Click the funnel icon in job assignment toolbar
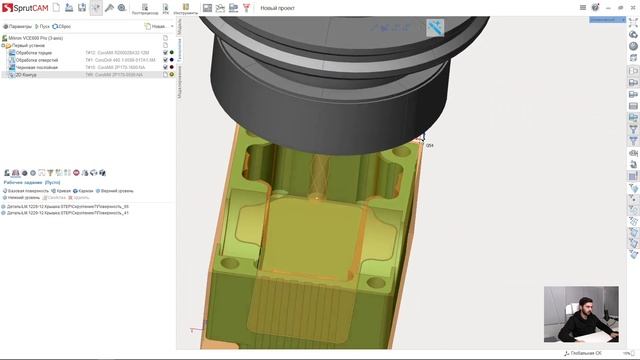The height and width of the screenshot is (360, 640). pyautogui.click(x=50, y=173)
